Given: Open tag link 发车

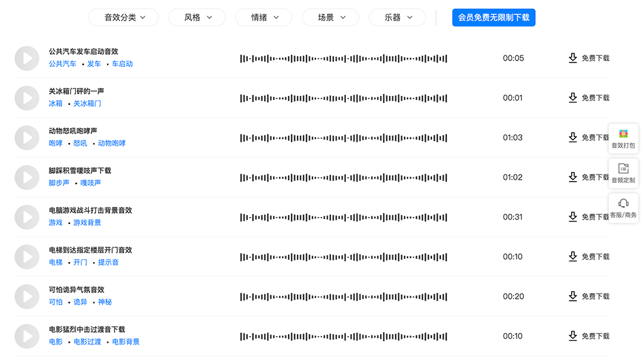Looking at the screenshot, I should [94, 64].
